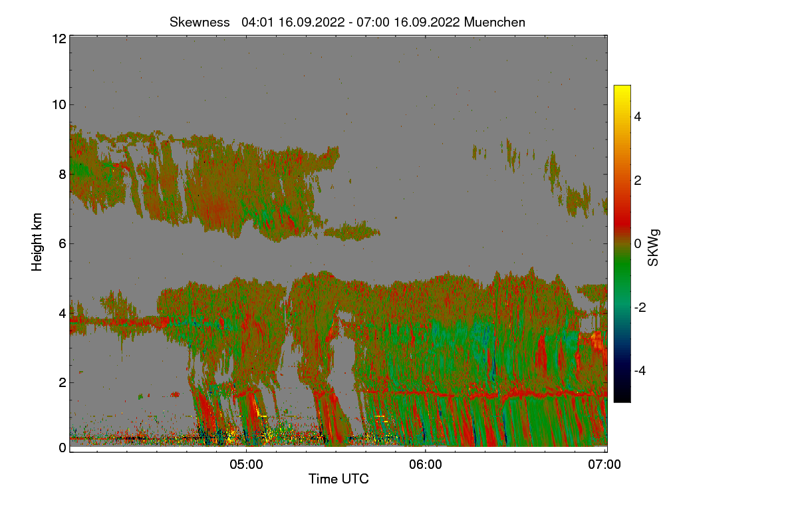Screen dimensions: 798x532
Task: Click the '6' height tick label
Action: coord(63,243)
